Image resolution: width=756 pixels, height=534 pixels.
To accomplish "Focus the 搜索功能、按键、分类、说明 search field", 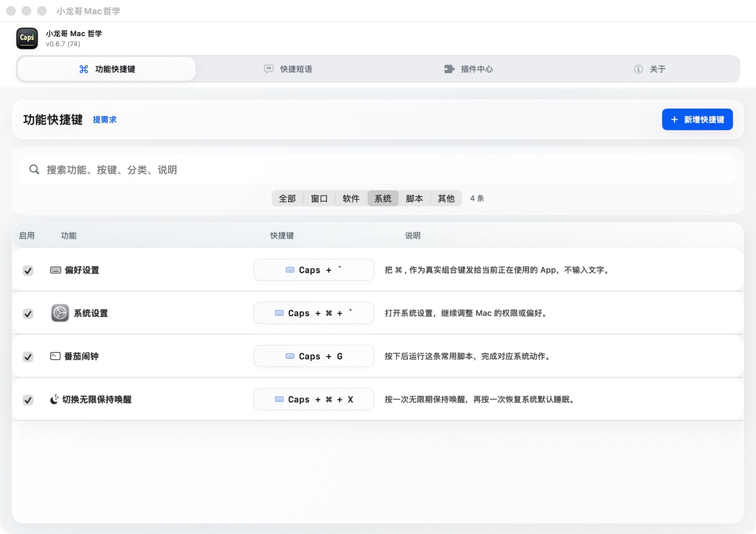I will pos(378,170).
